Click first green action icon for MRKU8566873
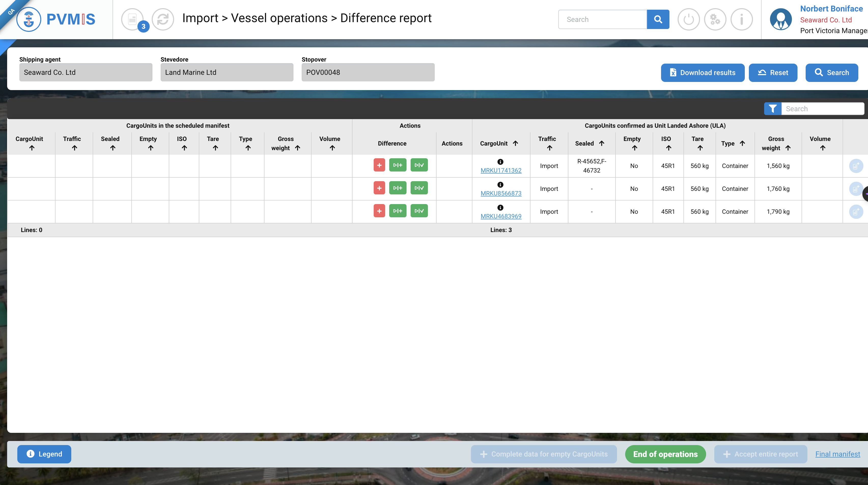Viewport: 868px width, 485px height. (398, 188)
